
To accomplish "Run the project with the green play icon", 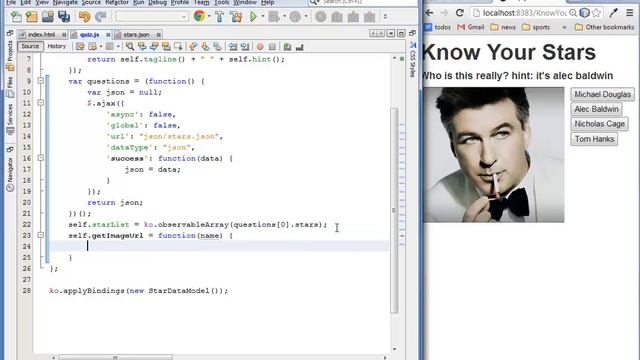I will click(x=253, y=17).
